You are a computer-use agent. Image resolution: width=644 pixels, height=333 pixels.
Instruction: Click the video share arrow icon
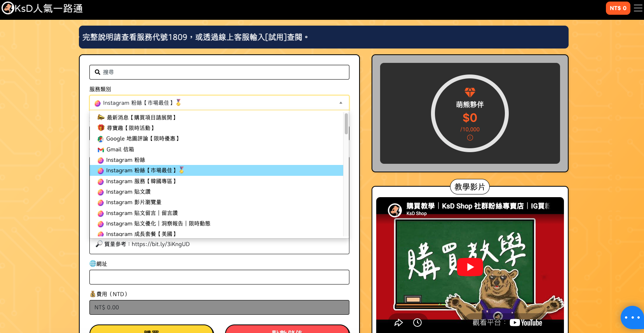(399, 323)
